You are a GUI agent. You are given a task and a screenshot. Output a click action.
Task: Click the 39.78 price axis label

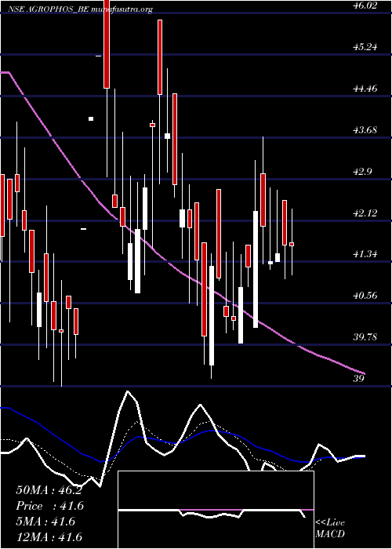[365, 337]
